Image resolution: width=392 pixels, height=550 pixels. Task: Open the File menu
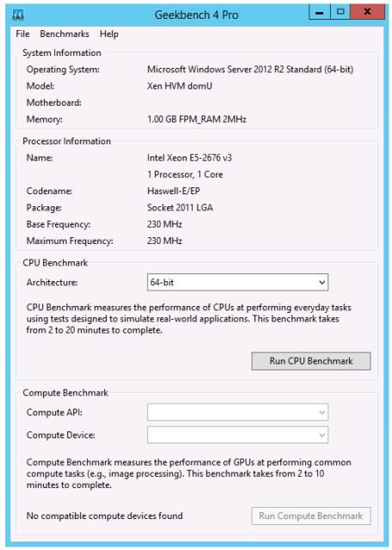click(23, 34)
